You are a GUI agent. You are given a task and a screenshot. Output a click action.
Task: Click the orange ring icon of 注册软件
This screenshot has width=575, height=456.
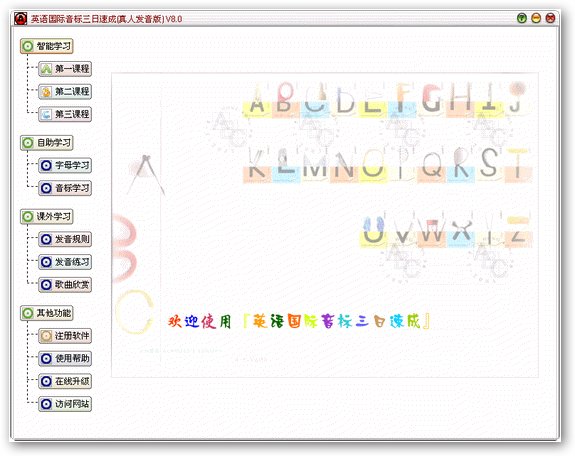46,336
